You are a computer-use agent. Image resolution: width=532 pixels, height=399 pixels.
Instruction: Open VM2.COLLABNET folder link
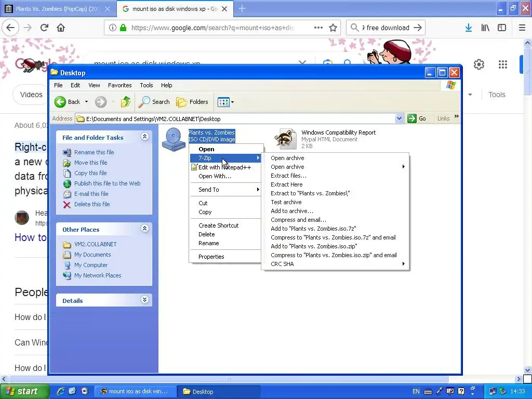[x=96, y=244]
